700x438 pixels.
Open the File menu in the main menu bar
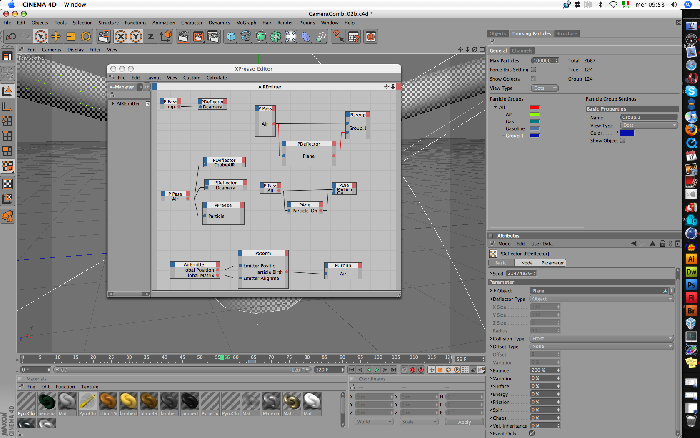[7, 22]
